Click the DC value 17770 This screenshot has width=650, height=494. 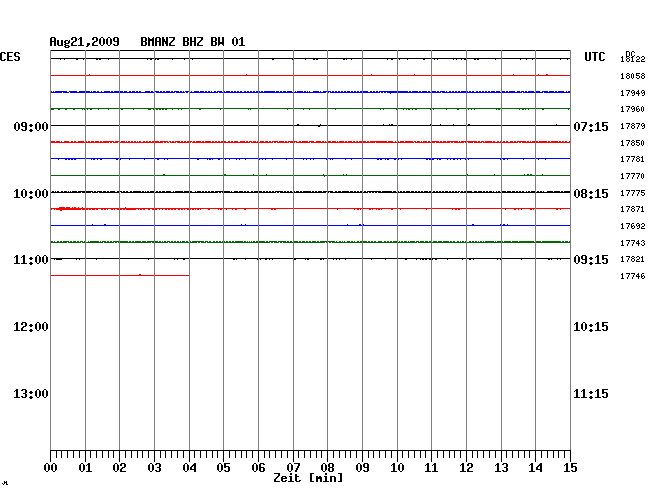(x=633, y=176)
